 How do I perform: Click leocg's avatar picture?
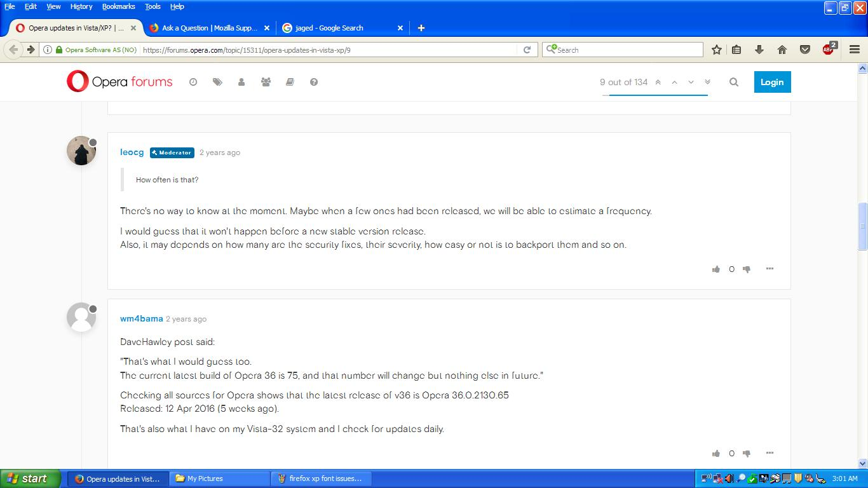coord(81,151)
